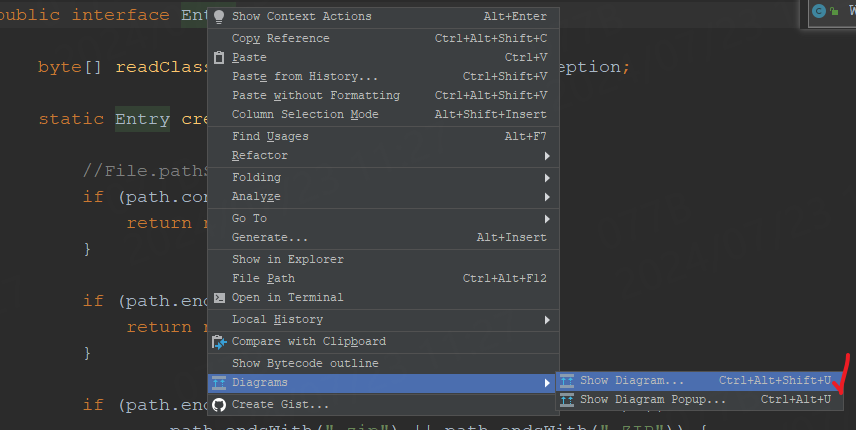The image size is (856, 430).
Task: Select Paste from the context menu
Action: click(383, 57)
